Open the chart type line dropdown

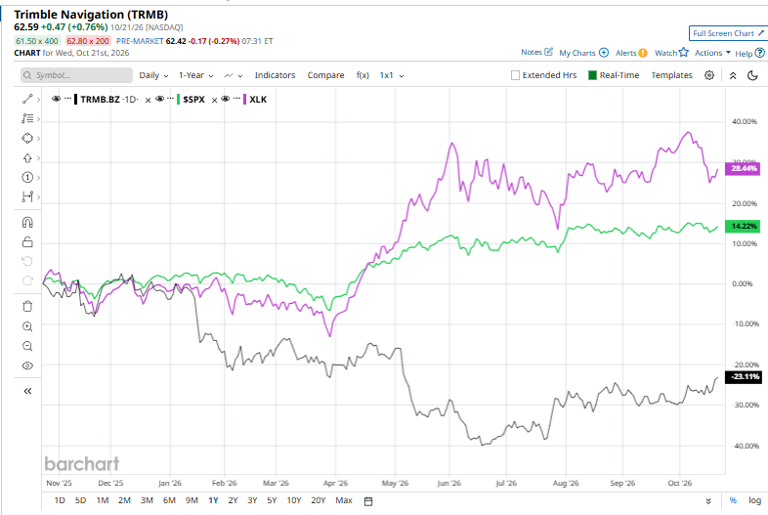(x=233, y=75)
